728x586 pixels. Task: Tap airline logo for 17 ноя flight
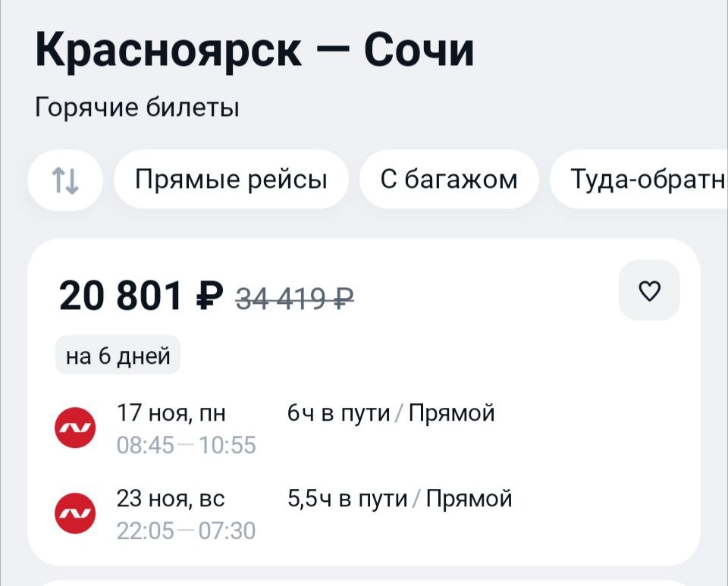pyautogui.click(x=75, y=428)
